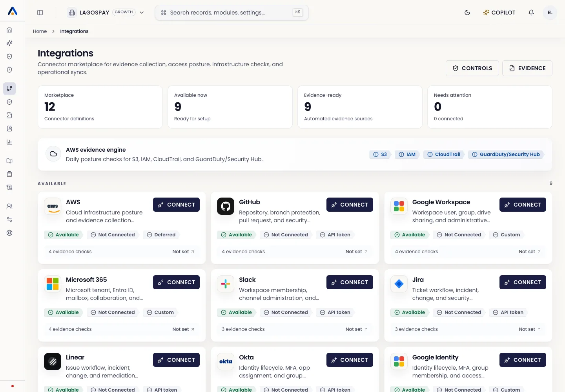Connect the Slack integration
This screenshot has width=565, height=392.
coord(350,282)
